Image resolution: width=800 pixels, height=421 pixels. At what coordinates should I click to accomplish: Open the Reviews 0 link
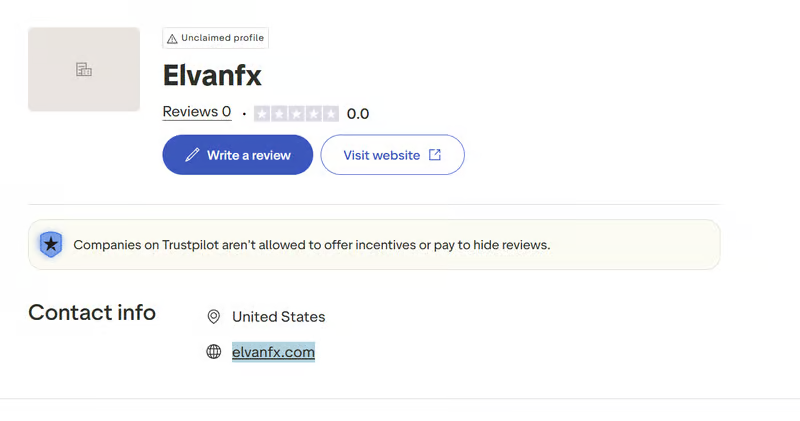tap(197, 112)
